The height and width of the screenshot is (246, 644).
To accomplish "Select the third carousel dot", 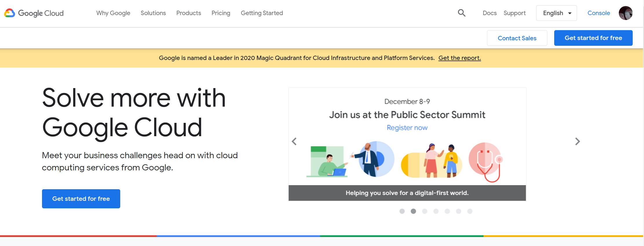I will 425,211.
